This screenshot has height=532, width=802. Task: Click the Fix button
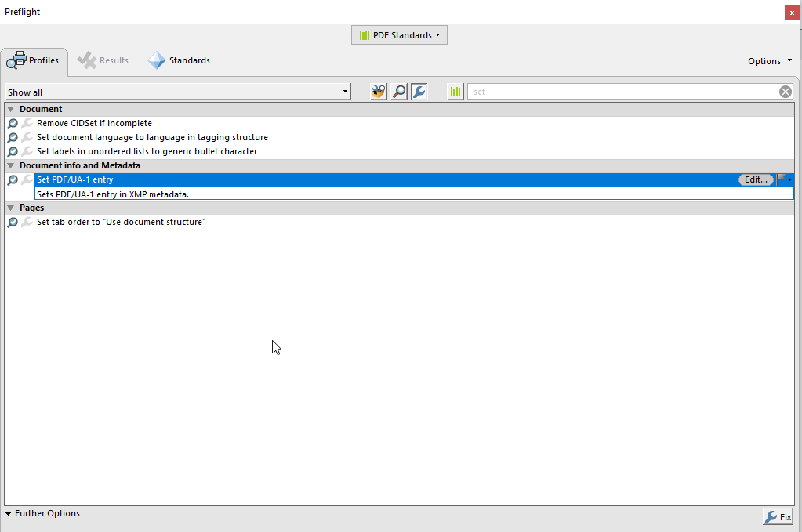778,517
